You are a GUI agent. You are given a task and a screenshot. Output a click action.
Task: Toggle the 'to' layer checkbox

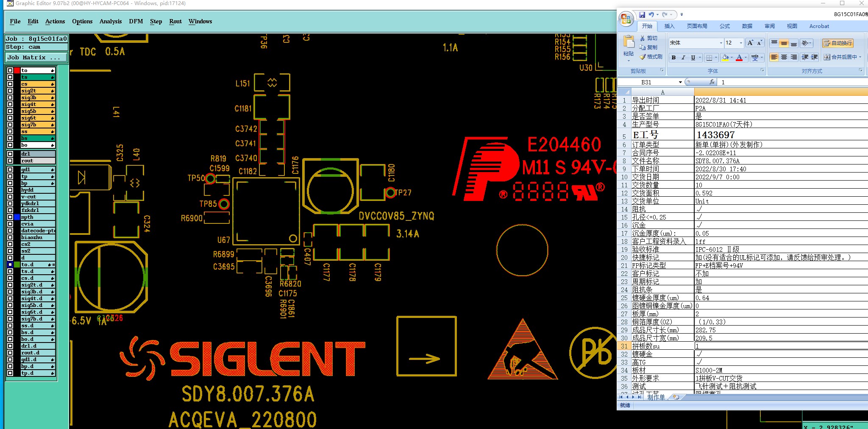10,70
